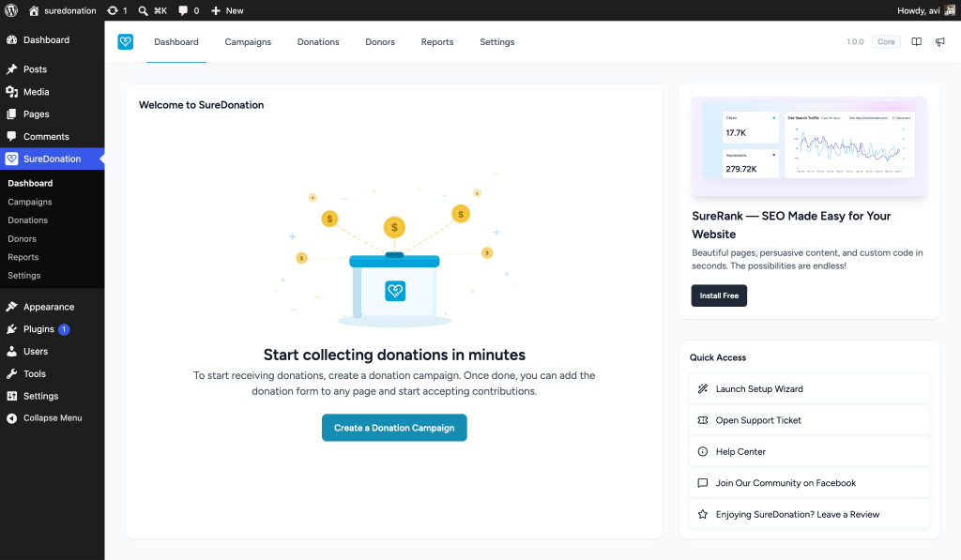Open the WordPress Dashboard sidebar item
The image size is (961, 560).
click(x=53, y=39)
